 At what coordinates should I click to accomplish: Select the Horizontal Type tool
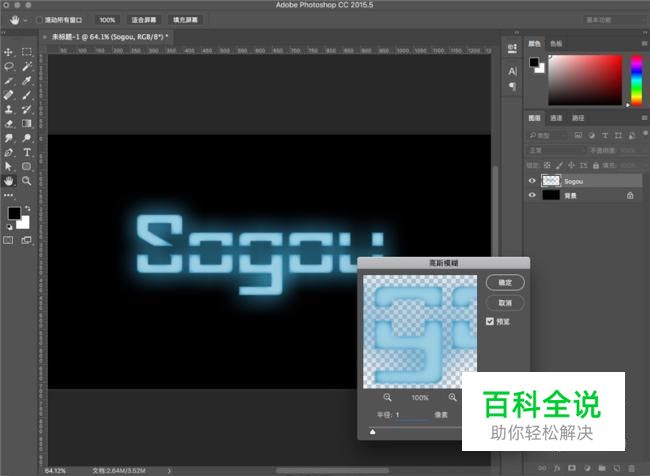(x=27, y=152)
